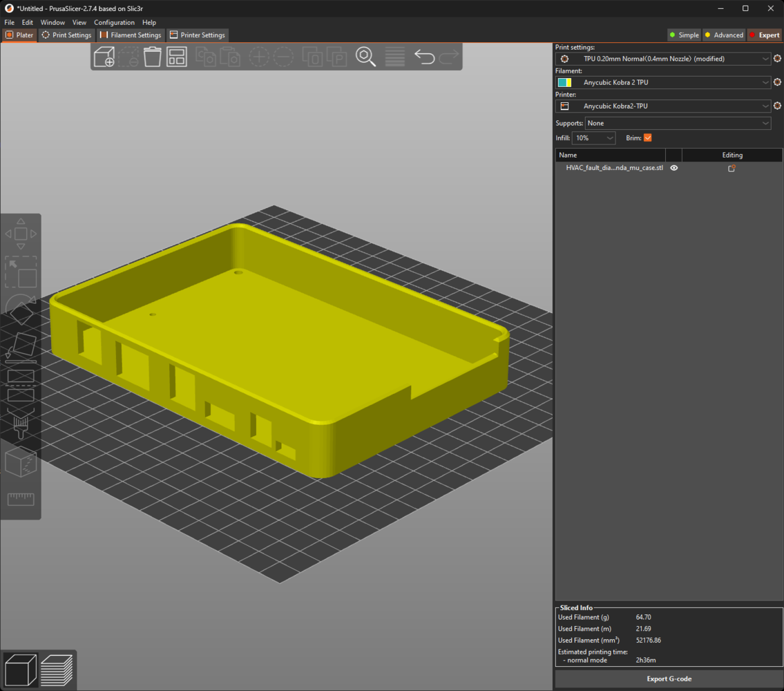Switch to the Filament Settings tab
784x691 pixels.
click(x=131, y=35)
